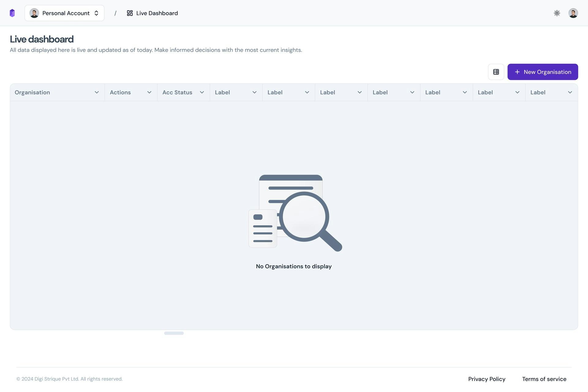Expand the last Label column chevron
588x392 pixels.
point(570,92)
